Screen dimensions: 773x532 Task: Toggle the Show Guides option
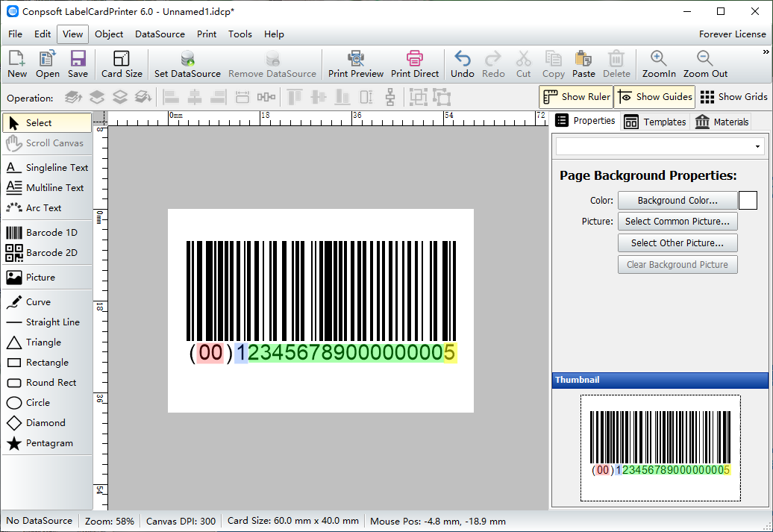654,97
